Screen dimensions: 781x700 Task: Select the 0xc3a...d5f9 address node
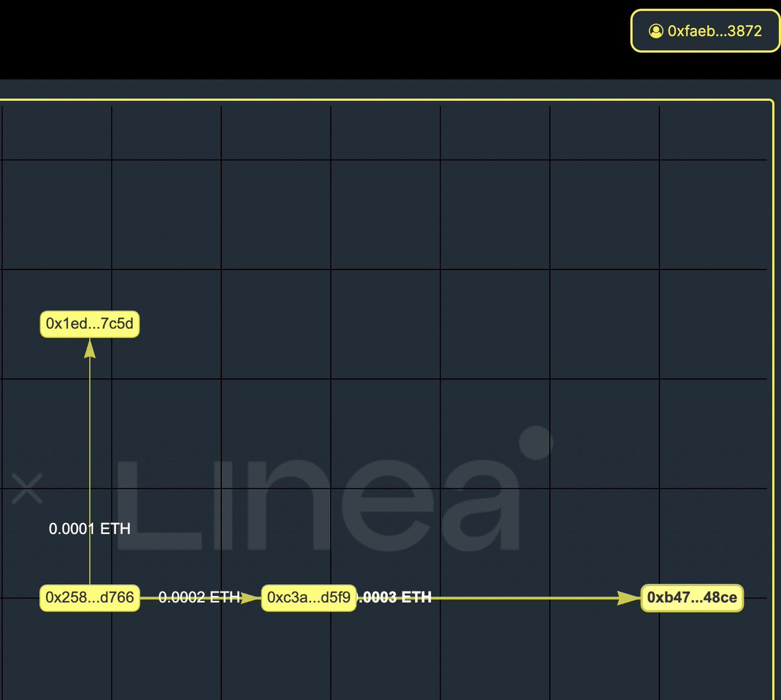(x=308, y=597)
